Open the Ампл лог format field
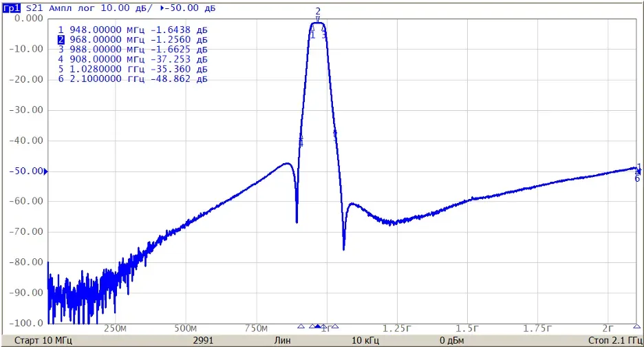Image resolution: width=644 pixels, height=347 pixels. coord(72,8)
